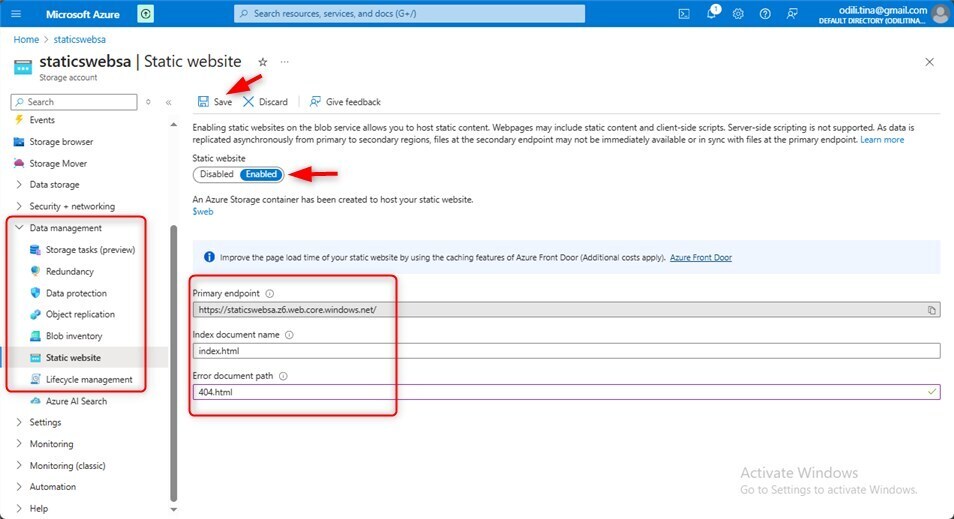The image size is (954, 519).
Task: Copy the primary endpoint URL
Action: (x=931, y=310)
